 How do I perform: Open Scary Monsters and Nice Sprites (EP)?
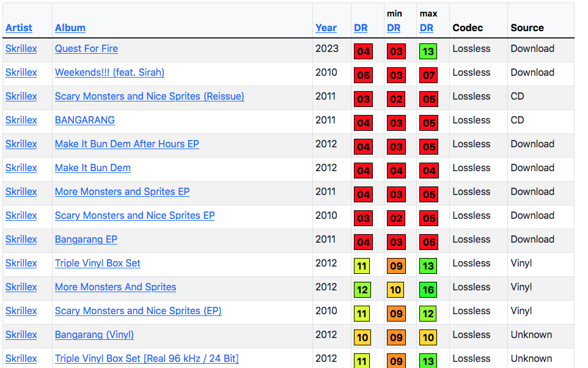[x=138, y=311]
